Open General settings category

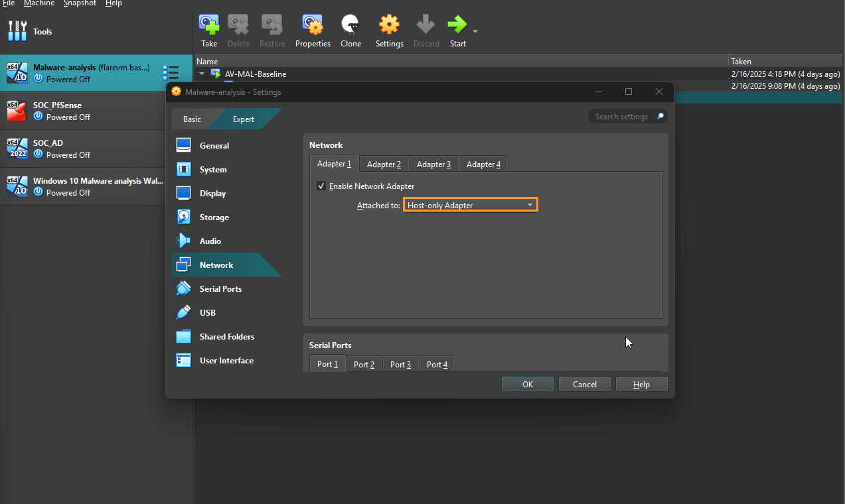pyautogui.click(x=226, y=145)
